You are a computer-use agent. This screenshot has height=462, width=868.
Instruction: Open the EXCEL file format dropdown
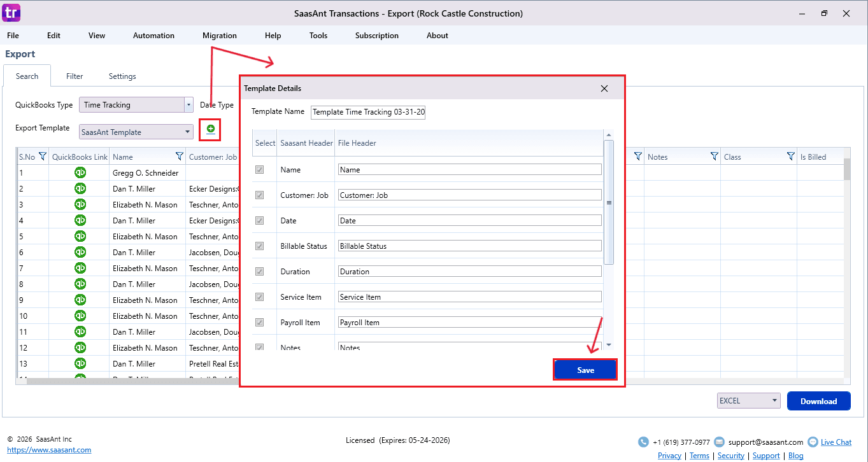774,401
